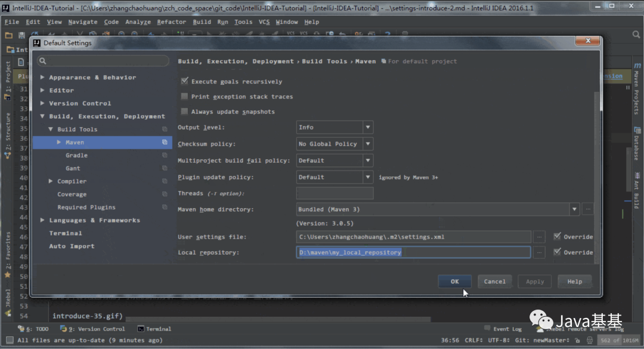Screen dimensions: 644x349
Task: Click Cancel in Default Settings
Action: [x=494, y=282]
